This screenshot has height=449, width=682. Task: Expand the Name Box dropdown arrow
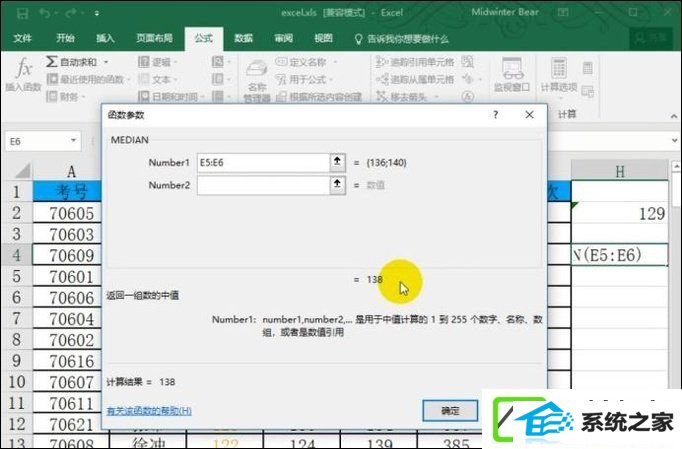click(x=73, y=141)
